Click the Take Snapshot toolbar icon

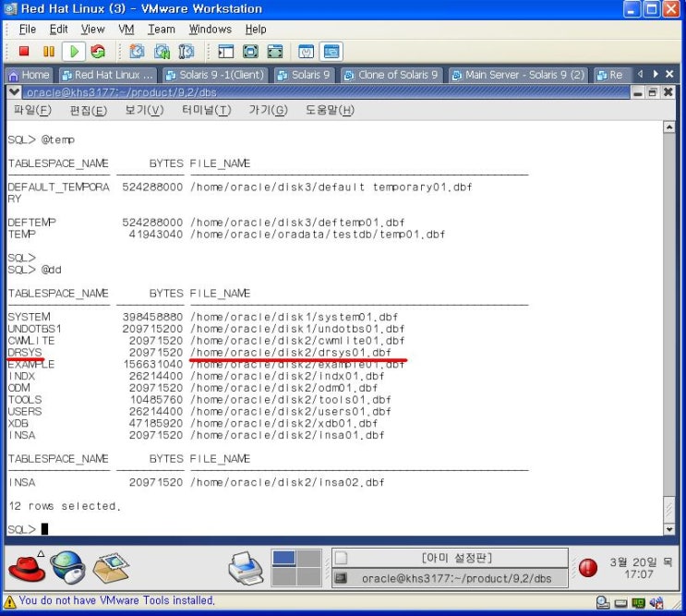pyautogui.click(x=137, y=52)
